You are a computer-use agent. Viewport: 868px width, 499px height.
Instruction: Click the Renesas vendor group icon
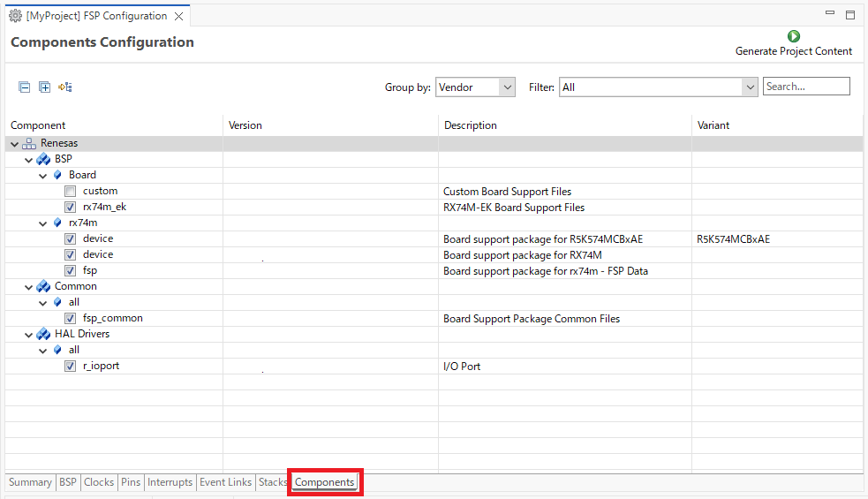(29, 143)
